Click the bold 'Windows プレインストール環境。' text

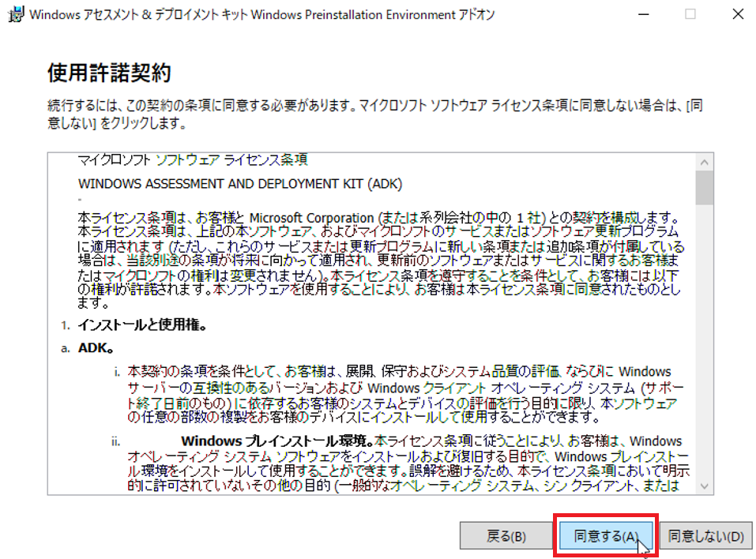pyautogui.click(x=277, y=441)
